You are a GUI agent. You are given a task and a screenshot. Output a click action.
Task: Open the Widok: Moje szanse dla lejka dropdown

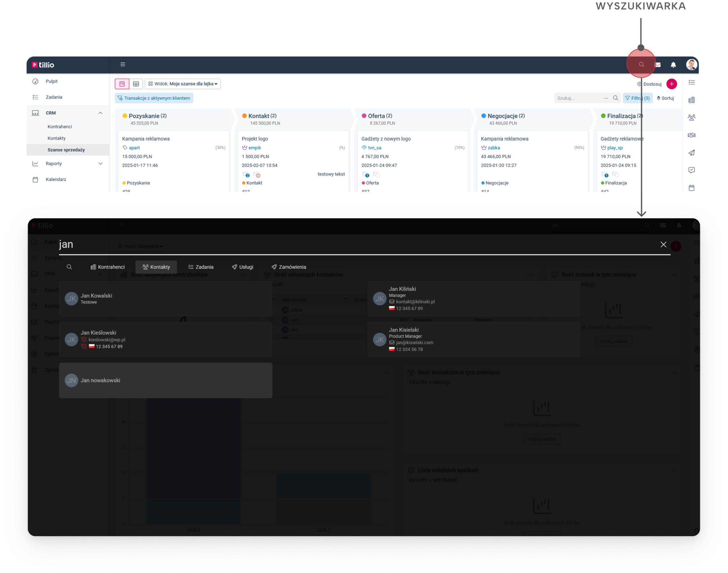(183, 84)
